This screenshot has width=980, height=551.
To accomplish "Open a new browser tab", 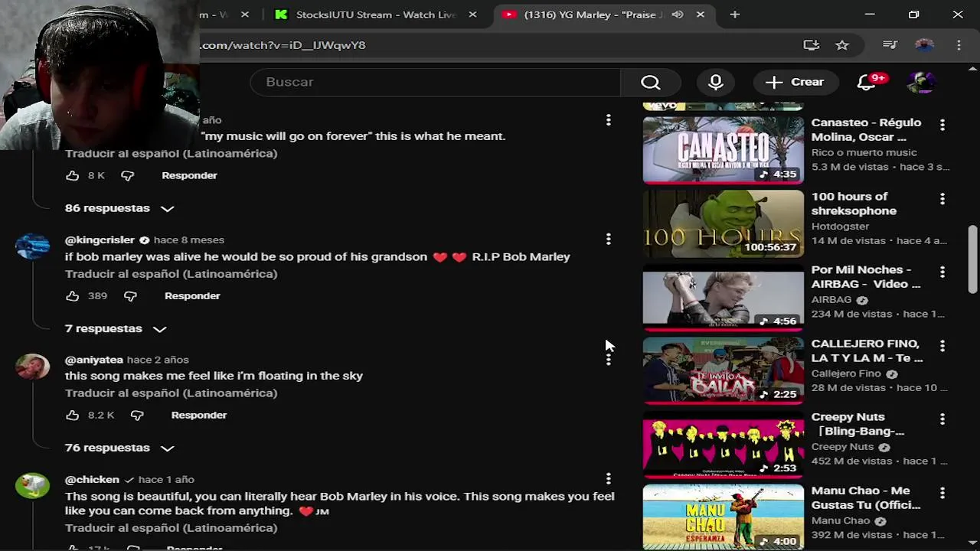I will click(735, 15).
